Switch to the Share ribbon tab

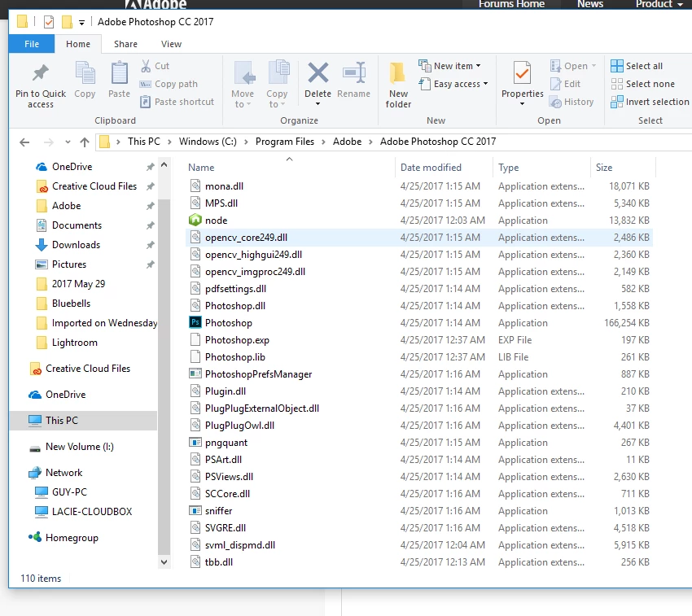[x=125, y=44]
